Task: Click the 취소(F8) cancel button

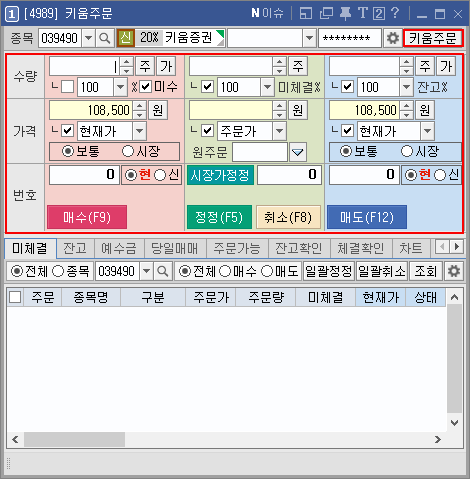Action: (288, 217)
